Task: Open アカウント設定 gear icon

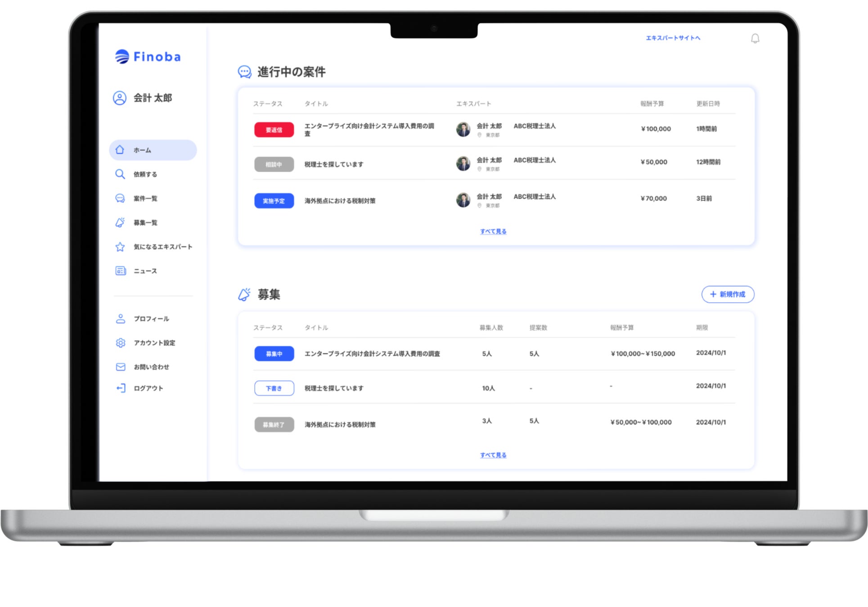Action: tap(120, 343)
